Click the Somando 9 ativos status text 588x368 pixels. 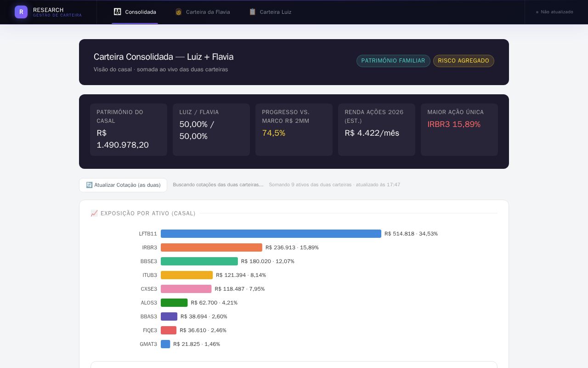coord(334,185)
